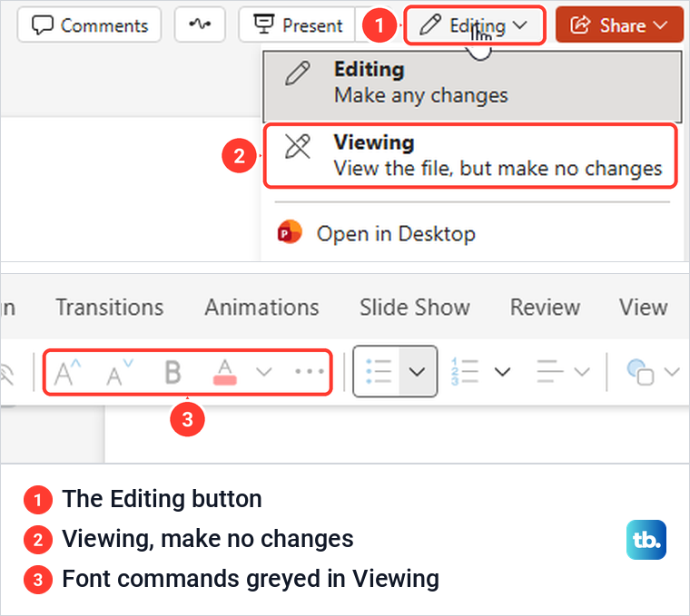
Task: Open the Share button menu
Action: [x=619, y=25]
